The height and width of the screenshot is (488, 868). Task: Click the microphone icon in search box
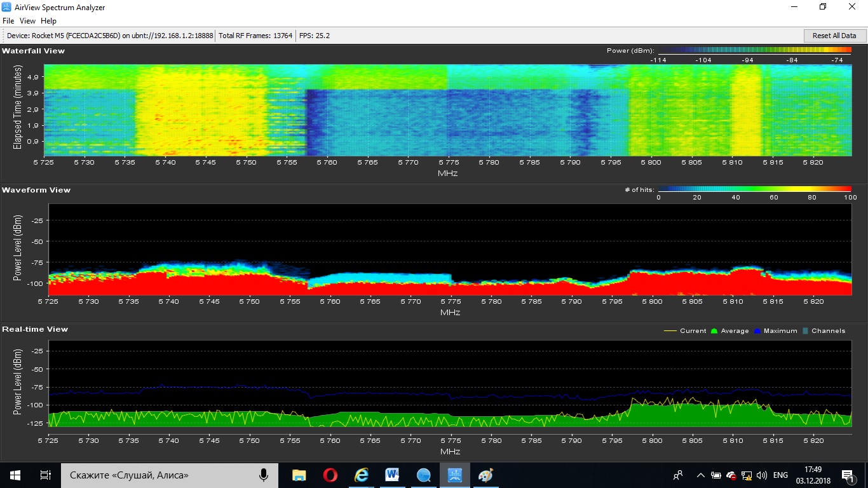coord(263,475)
